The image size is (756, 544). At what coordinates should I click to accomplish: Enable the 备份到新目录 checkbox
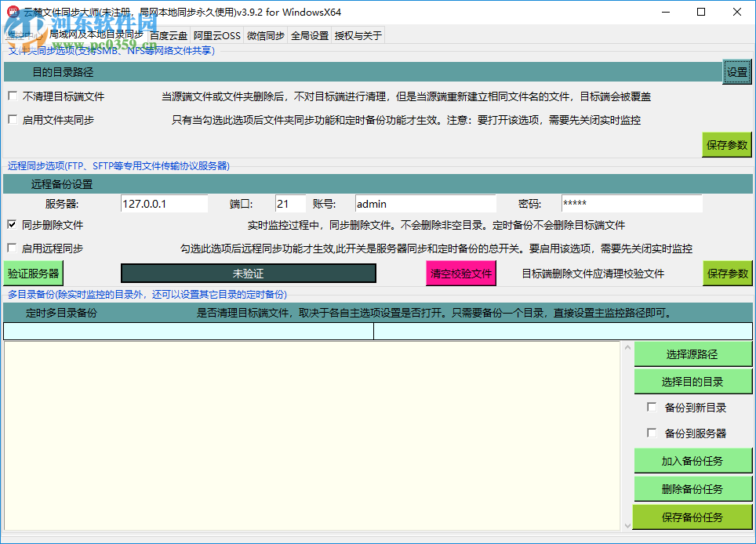pyautogui.click(x=652, y=407)
